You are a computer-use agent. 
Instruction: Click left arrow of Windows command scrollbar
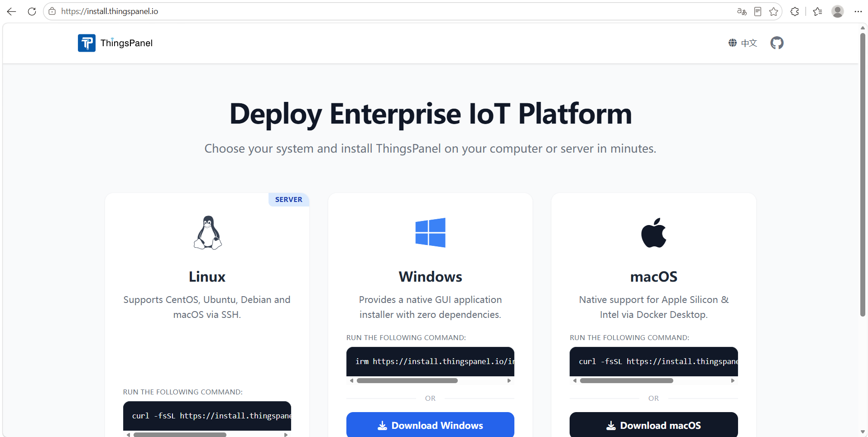coord(351,381)
